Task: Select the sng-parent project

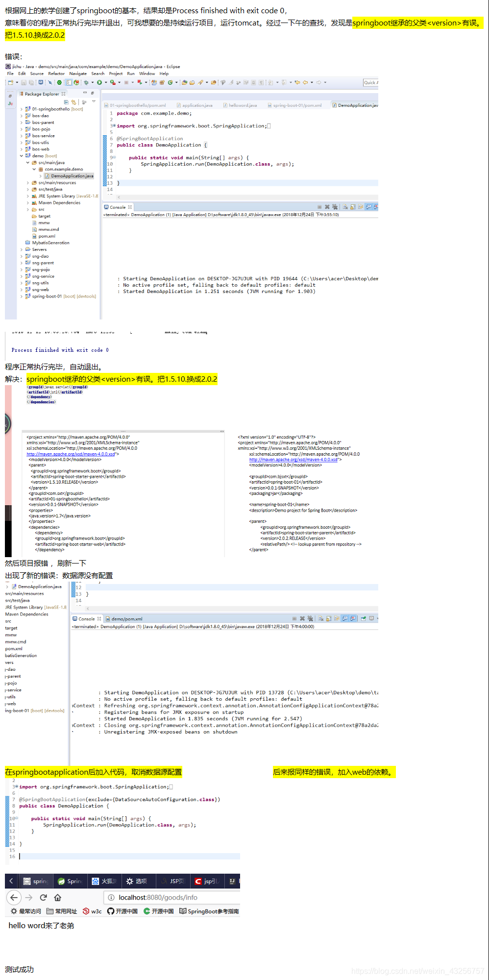Action: tap(40, 263)
